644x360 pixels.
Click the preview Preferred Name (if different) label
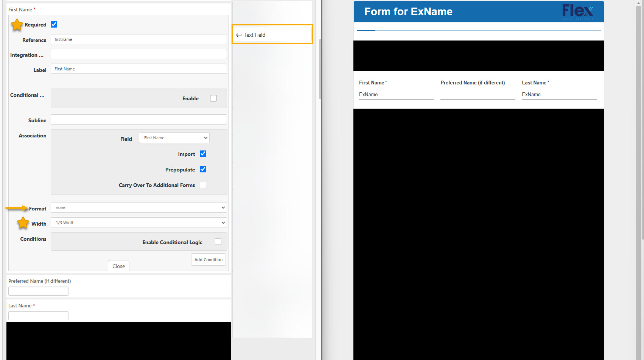[x=473, y=83]
